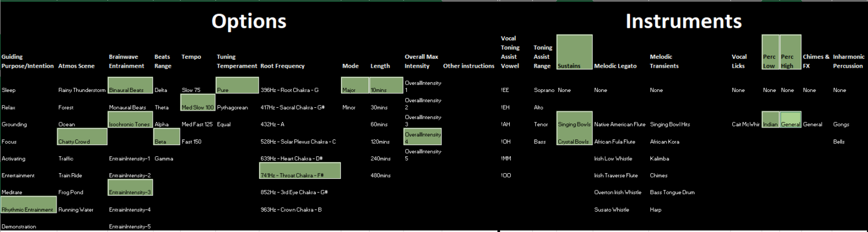Choose the African Kora melodic transient

click(x=665, y=142)
